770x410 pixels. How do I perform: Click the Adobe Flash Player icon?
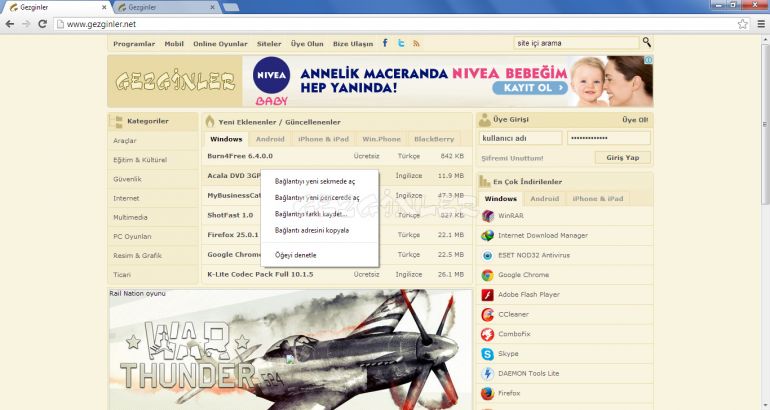(488, 295)
